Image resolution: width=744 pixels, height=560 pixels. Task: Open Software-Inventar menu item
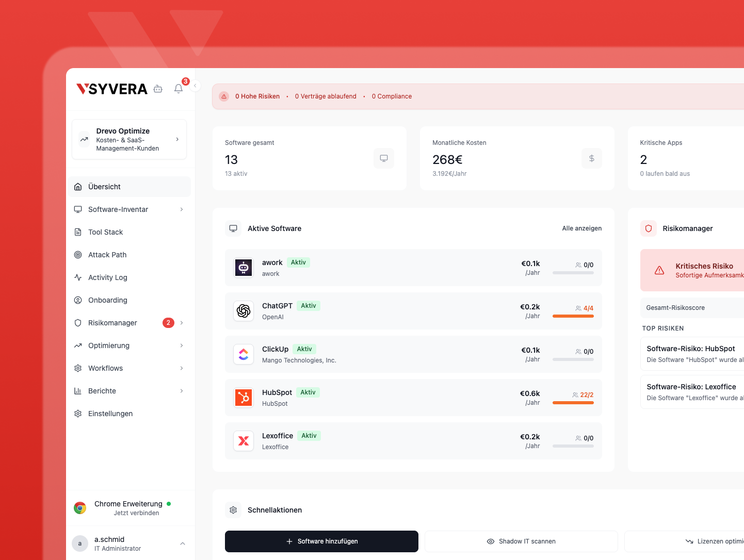129,209
